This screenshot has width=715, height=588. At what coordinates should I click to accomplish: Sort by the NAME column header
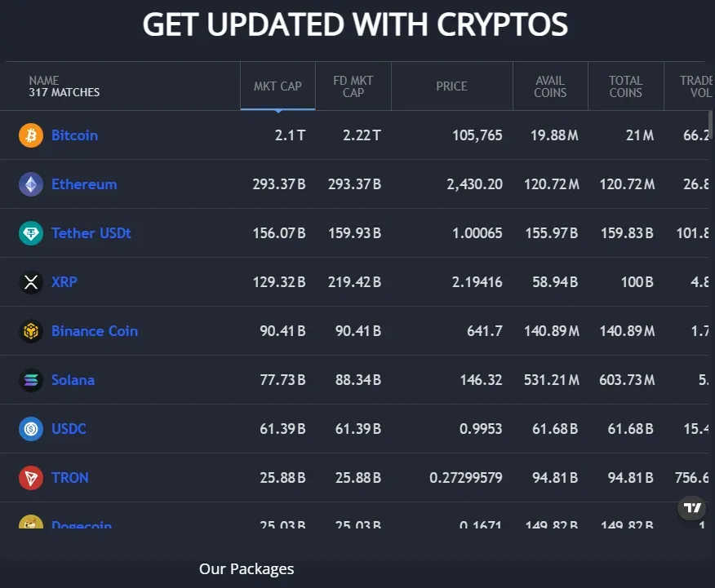[44, 81]
